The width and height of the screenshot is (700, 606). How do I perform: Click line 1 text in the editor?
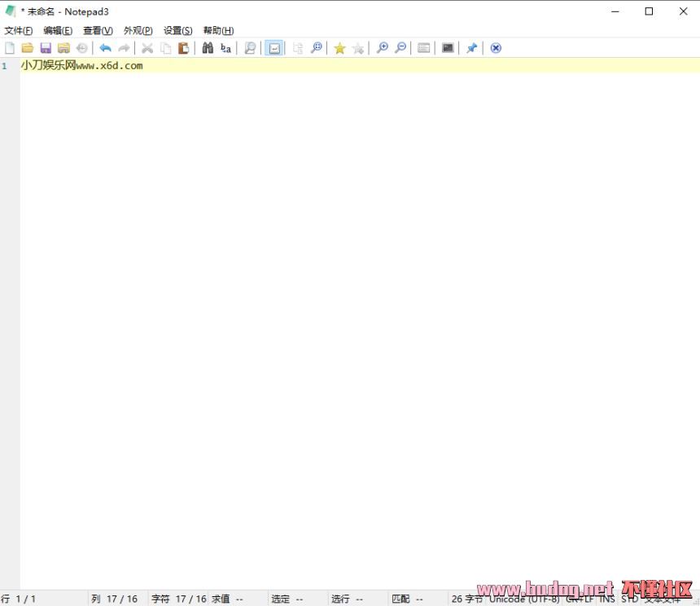tap(81, 65)
